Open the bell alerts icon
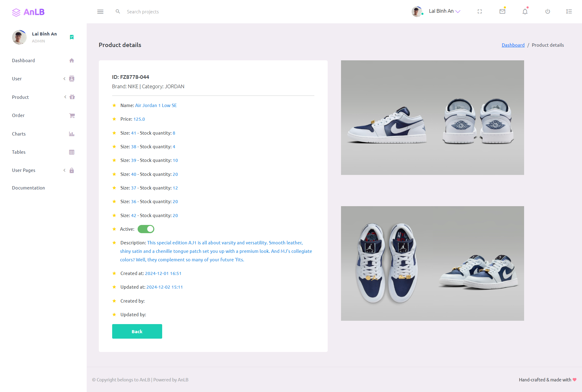582x392 pixels. 525,12
